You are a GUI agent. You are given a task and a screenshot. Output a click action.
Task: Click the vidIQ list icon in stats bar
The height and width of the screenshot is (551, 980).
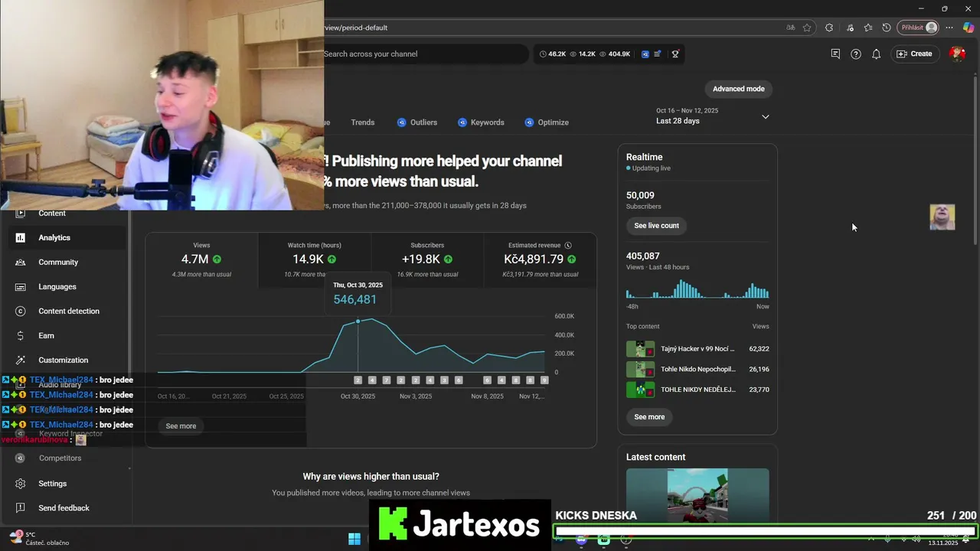point(658,54)
